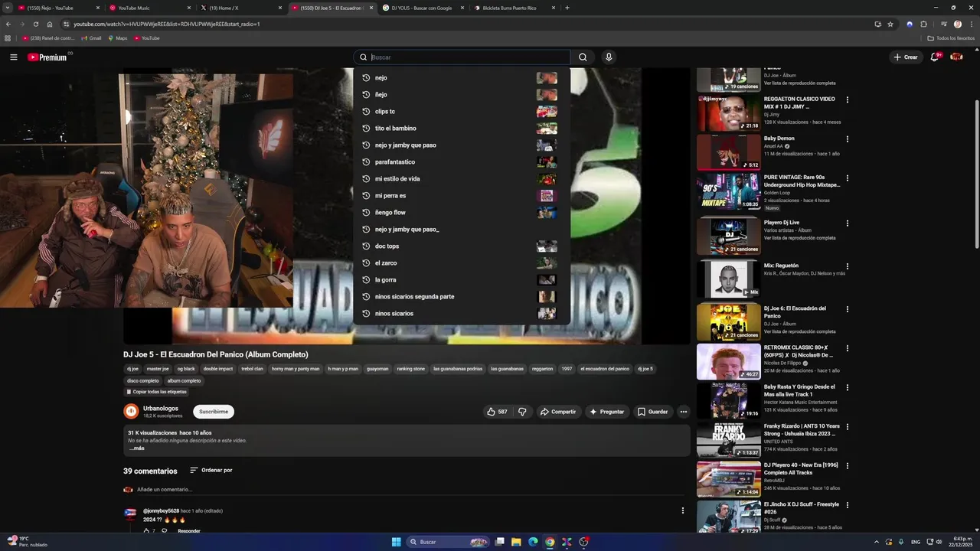
Task: Open options for Mix: Reguetón
Action: 847,266
